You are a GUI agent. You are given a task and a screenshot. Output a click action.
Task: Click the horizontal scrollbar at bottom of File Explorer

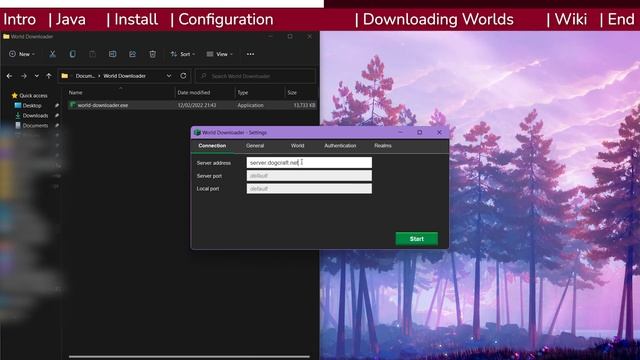click(189, 357)
